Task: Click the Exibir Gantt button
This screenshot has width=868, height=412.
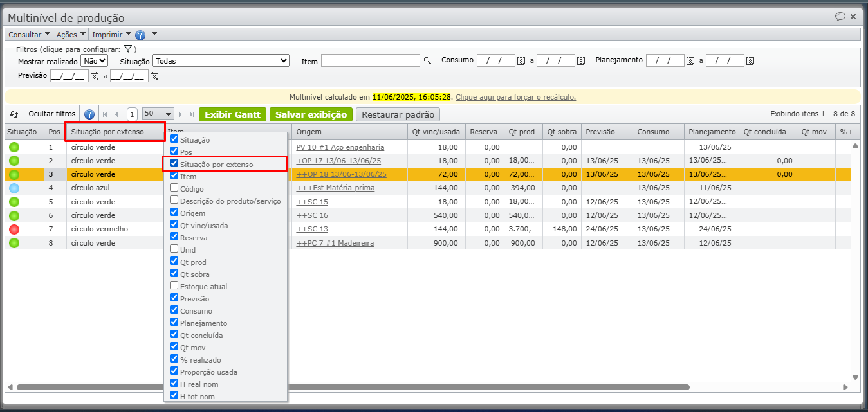Action: (232, 114)
